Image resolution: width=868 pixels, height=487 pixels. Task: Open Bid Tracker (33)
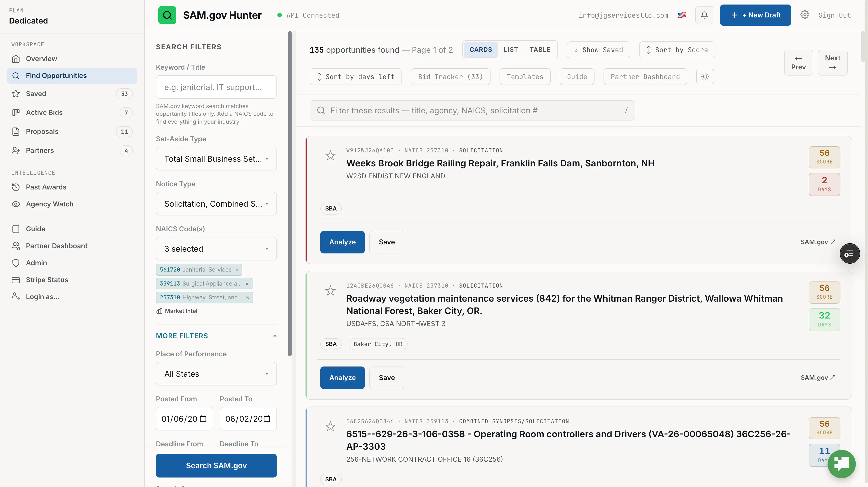(x=451, y=77)
